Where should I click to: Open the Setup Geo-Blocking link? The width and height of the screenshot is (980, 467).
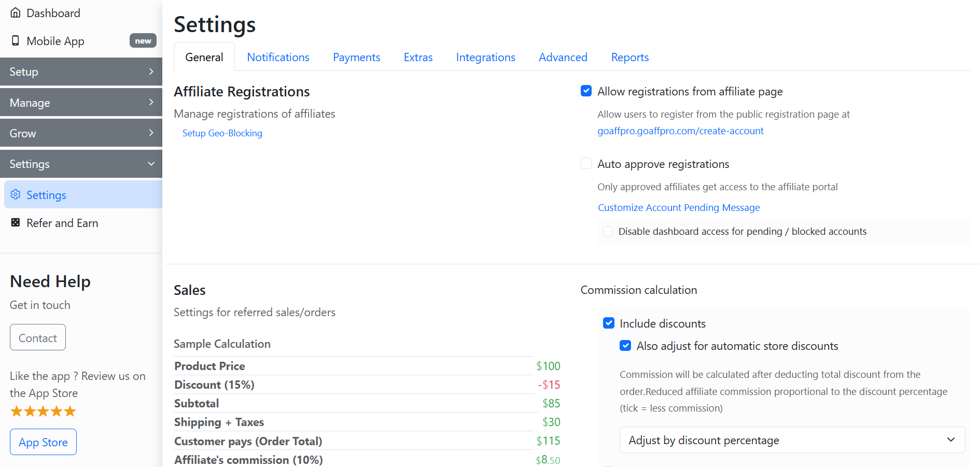[222, 133]
